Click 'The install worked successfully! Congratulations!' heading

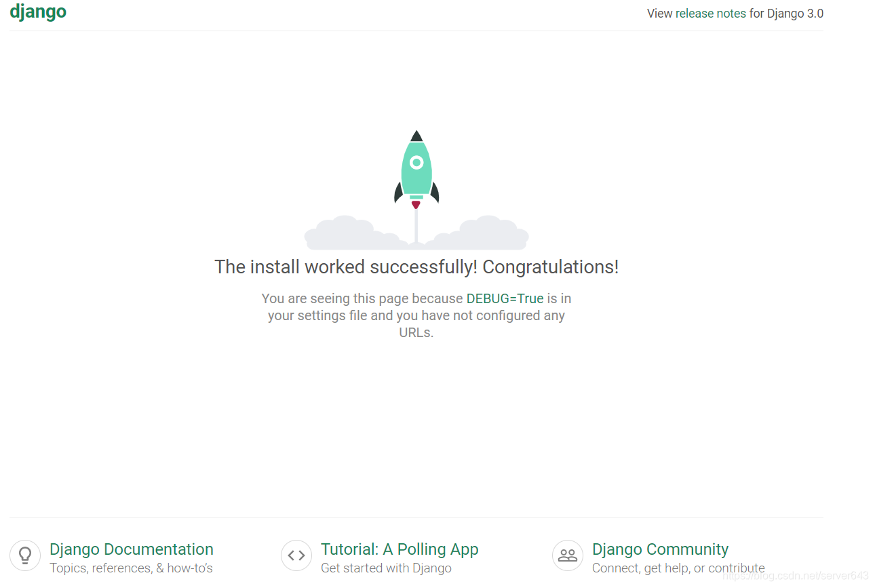[x=416, y=267]
